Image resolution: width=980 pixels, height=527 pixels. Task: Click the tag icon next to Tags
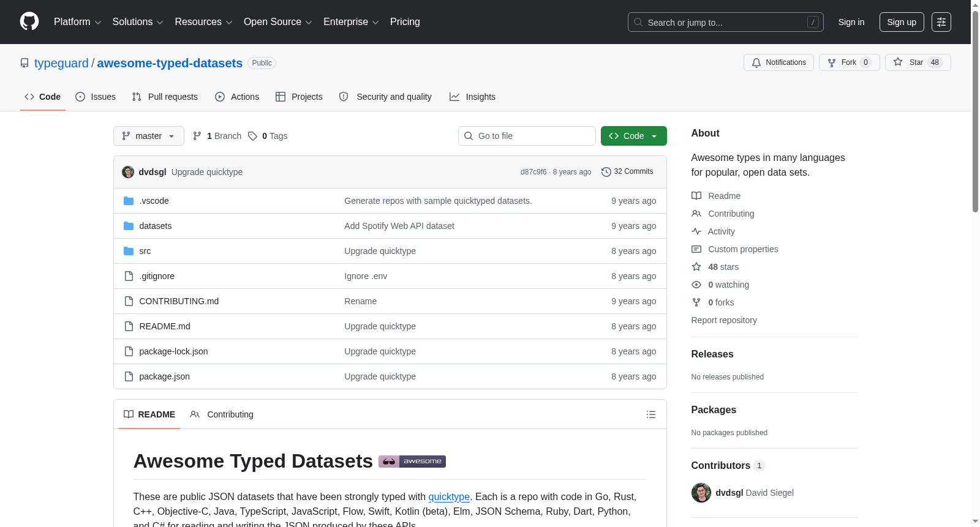click(252, 136)
